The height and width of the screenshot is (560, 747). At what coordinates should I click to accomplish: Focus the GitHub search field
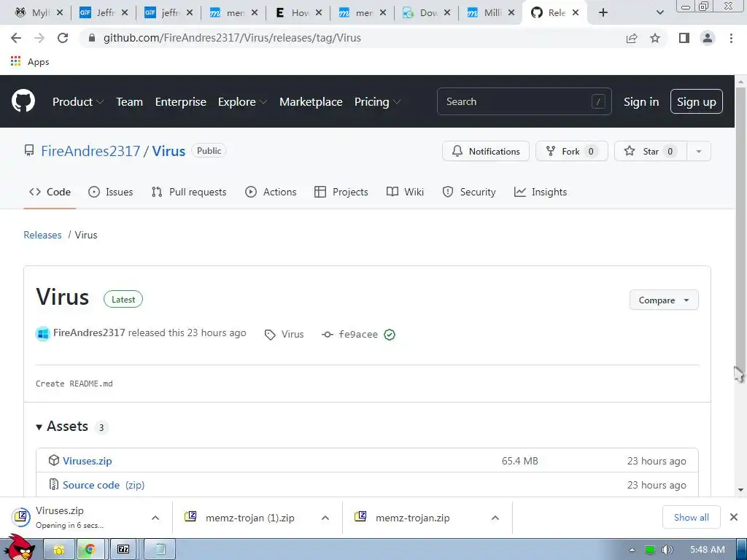pos(524,101)
